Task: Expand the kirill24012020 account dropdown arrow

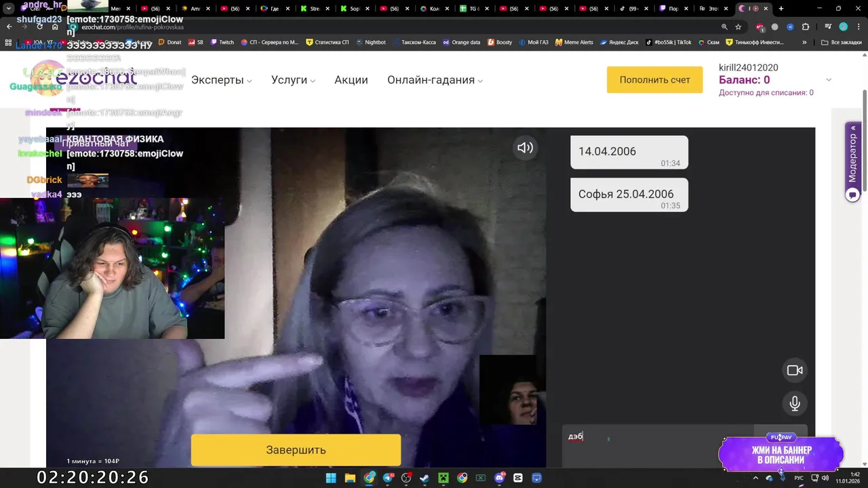Action: click(x=828, y=80)
